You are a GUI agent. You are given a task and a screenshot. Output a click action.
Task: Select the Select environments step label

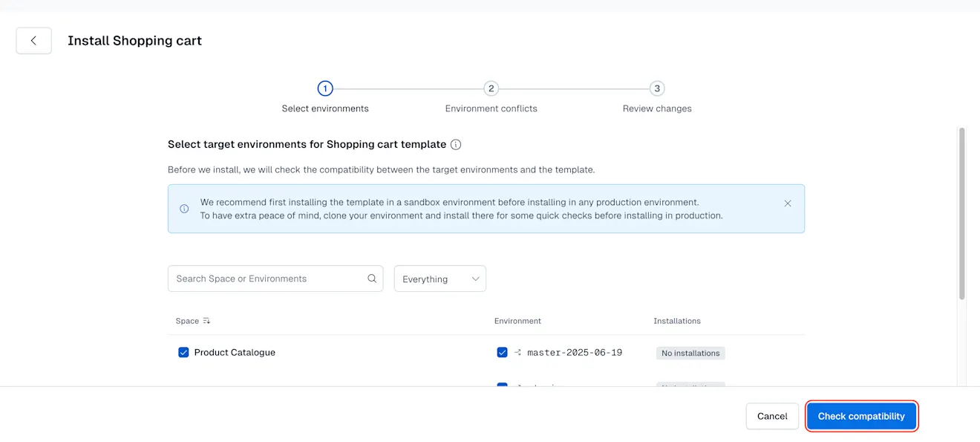[324, 108]
